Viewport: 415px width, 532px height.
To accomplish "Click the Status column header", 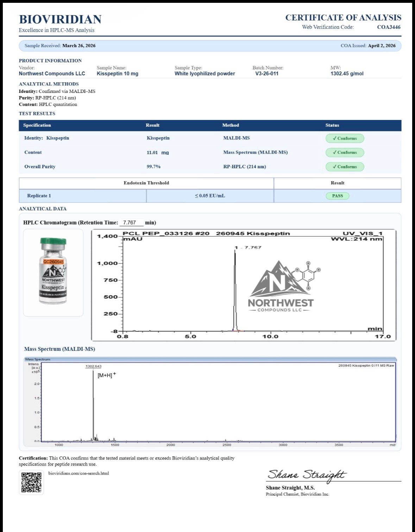I will pos(332,125).
